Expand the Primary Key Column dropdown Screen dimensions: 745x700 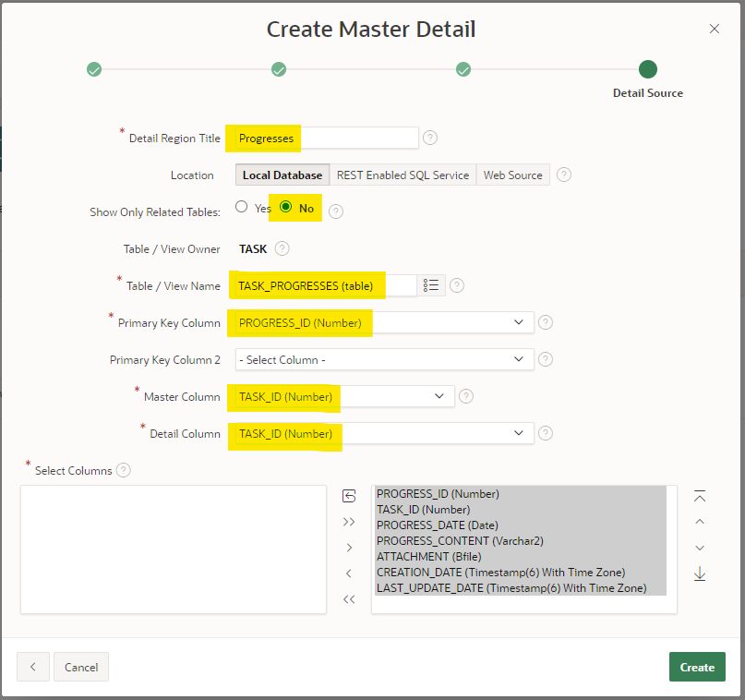(x=515, y=322)
